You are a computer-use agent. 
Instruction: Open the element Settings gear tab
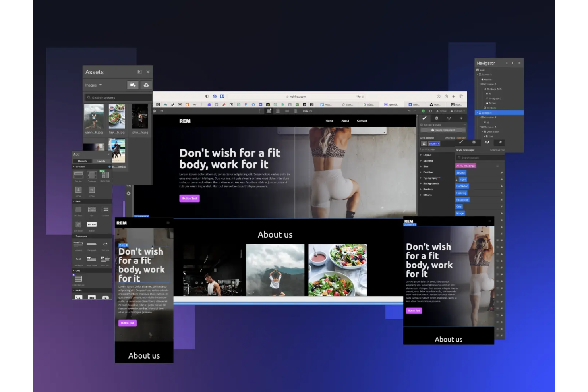click(437, 118)
